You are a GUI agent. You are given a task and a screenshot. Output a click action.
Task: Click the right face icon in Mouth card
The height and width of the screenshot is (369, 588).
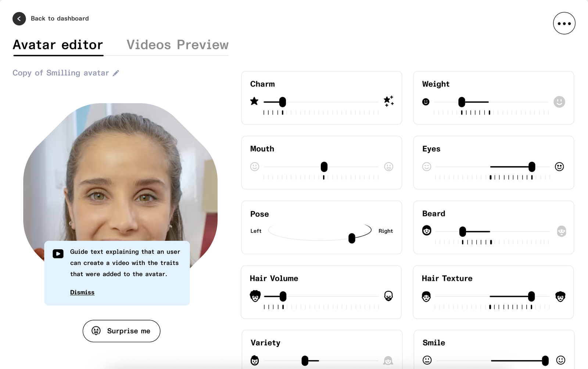[x=389, y=166]
